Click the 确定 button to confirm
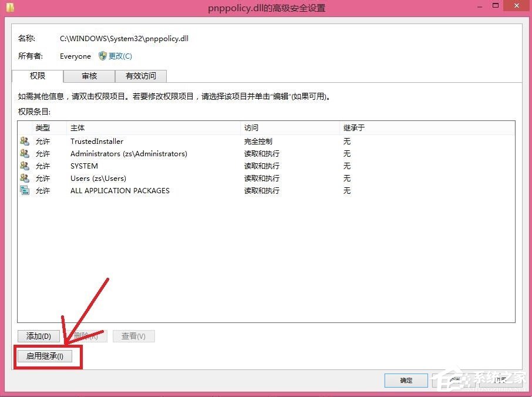This screenshot has height=397, width=532. click(x=406, y=381)
